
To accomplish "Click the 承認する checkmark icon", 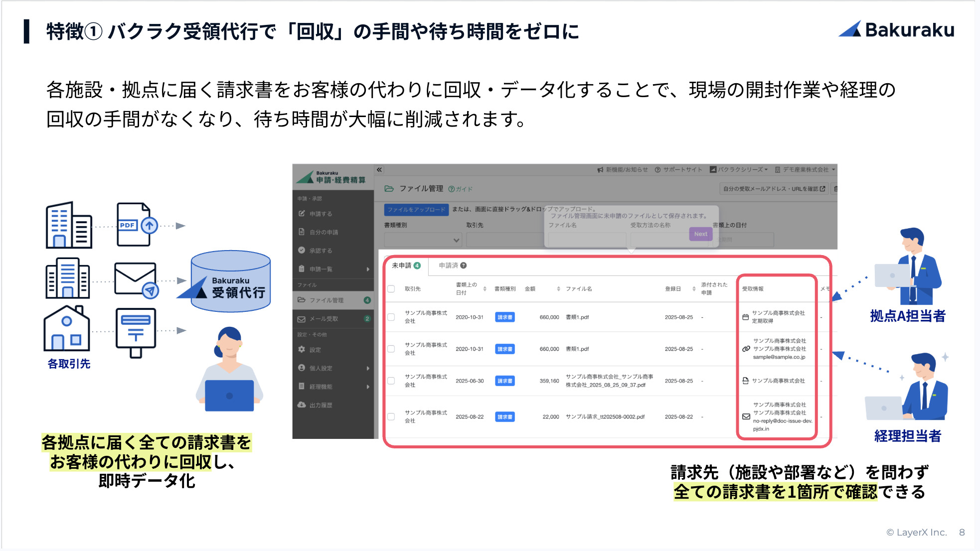I will click(302, 250).
